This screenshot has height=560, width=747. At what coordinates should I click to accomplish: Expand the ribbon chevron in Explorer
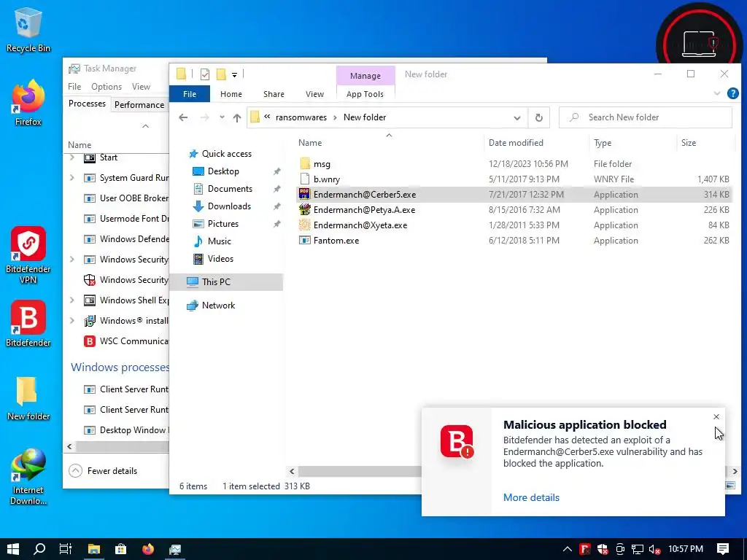pos(717,93)
